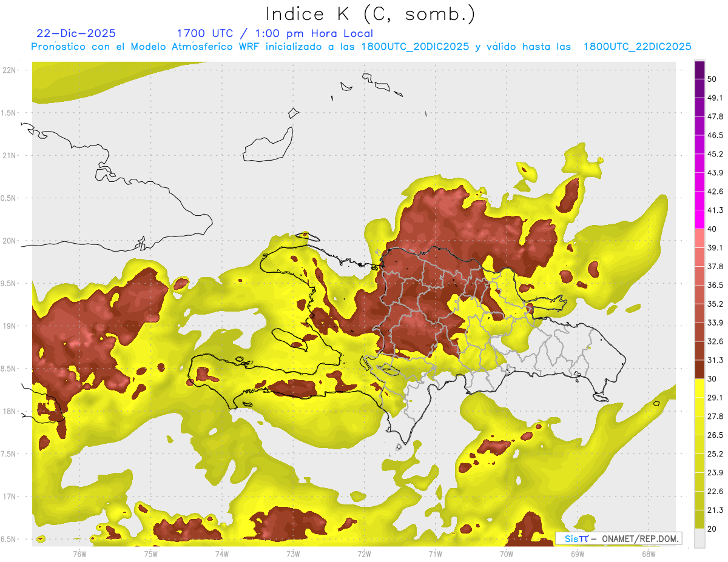Pick the olive swatch between 20 and 21.3
This screenshot has height=562, width=728.
[x=700, y=519]
